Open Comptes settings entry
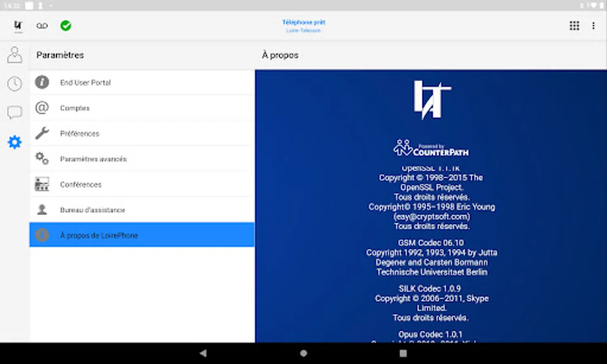This screenshot has width=607, height=364. point(142,108)
